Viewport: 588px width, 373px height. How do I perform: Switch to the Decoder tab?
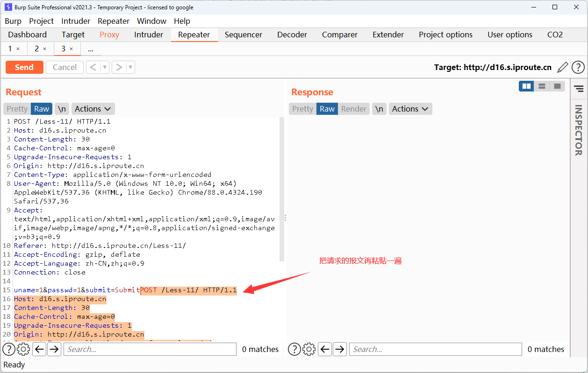(x=292, y=35)
